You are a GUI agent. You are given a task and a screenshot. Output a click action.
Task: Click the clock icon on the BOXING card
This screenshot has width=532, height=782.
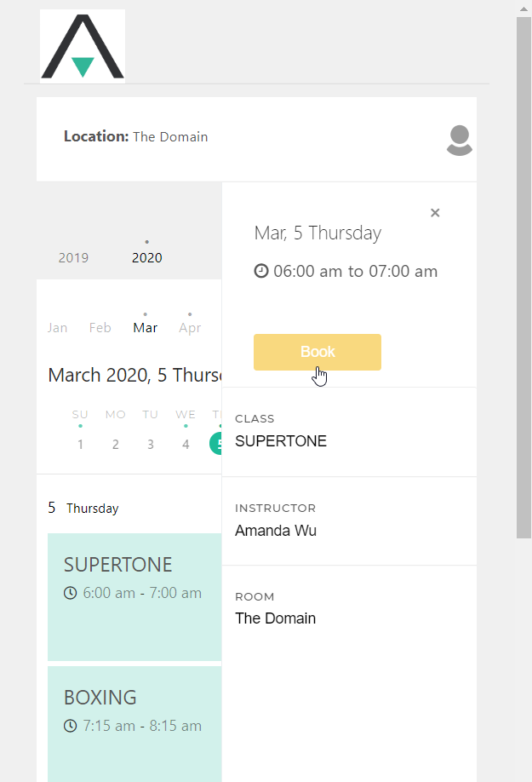[x=71, y=726]
